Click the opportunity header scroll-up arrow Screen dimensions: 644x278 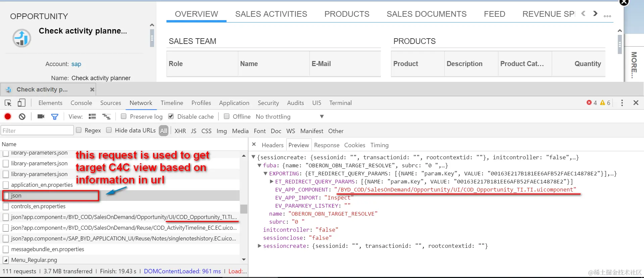pyautogui.click(x=152, y=25)
